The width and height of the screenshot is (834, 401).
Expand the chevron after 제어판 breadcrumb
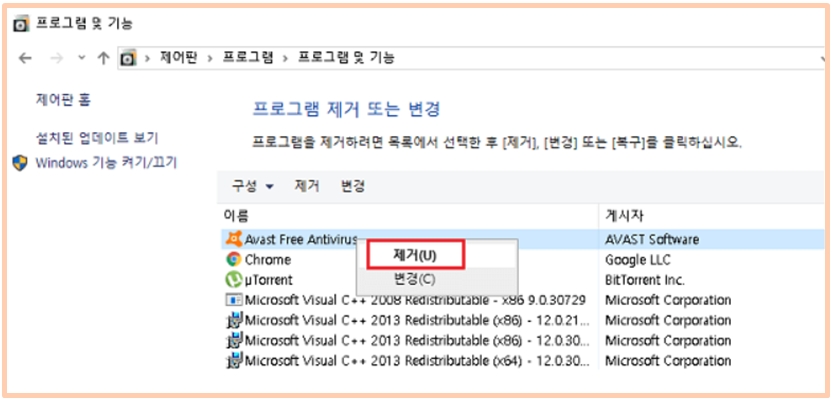click(210, 58)
